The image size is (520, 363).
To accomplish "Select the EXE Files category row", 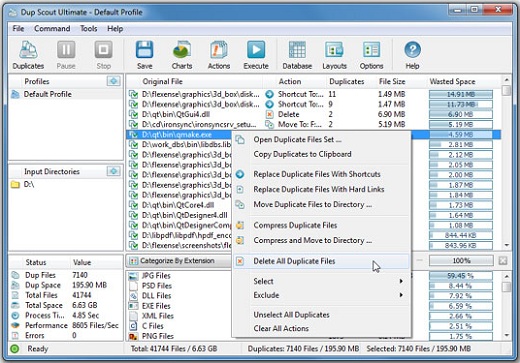I will (x=178, y=306).
